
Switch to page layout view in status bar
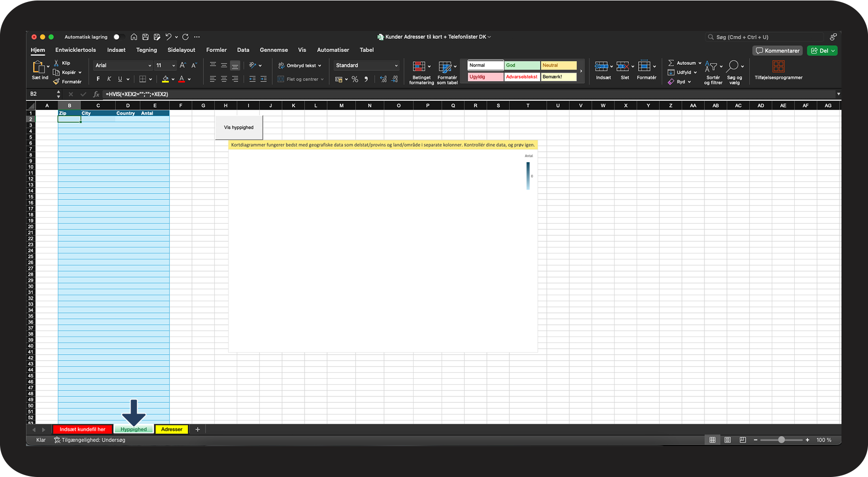(x=728, y=440)
